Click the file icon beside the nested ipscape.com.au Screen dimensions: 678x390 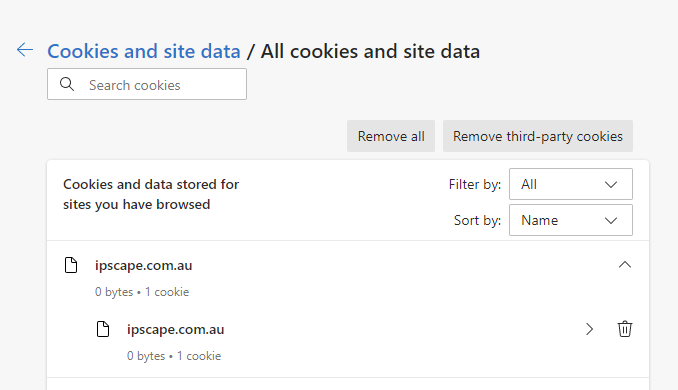coord(103,329)
